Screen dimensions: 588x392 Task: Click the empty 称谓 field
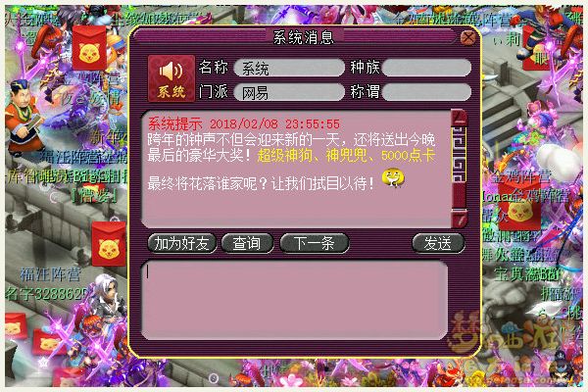426,92
